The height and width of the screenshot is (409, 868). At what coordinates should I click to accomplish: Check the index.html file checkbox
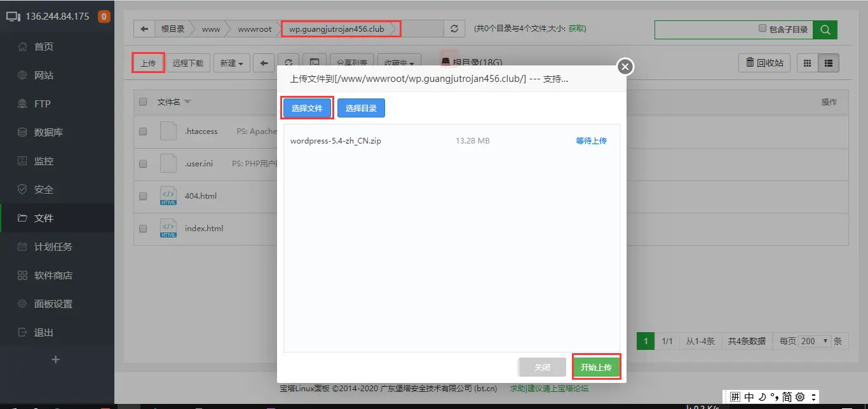point(143,229)
